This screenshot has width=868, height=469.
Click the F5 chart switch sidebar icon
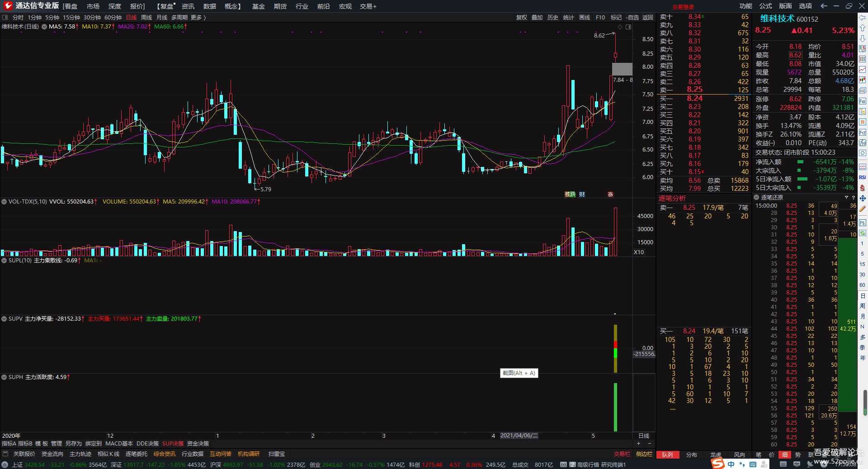pos(863,223)
